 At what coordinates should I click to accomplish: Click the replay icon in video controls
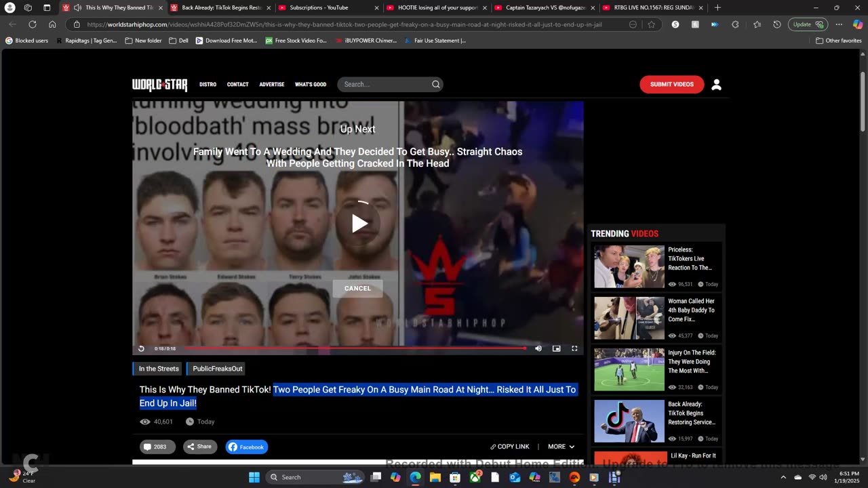pos(141,348)
